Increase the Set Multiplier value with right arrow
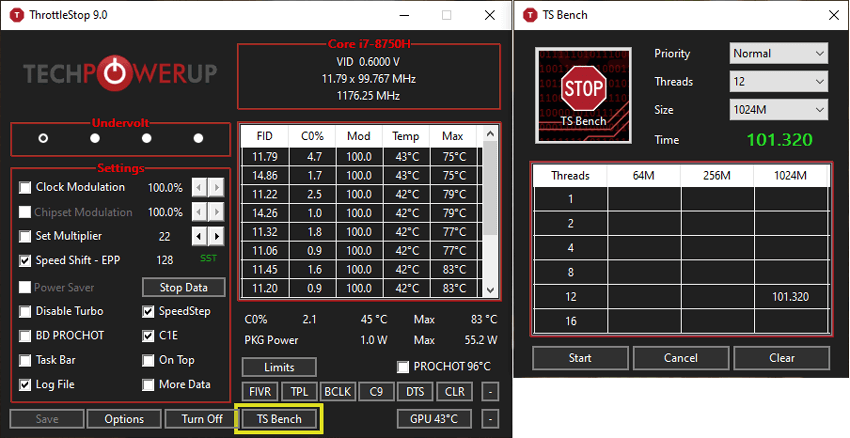Screen dimensions: 850x438 pyautogui.click(x=216, y=236)
